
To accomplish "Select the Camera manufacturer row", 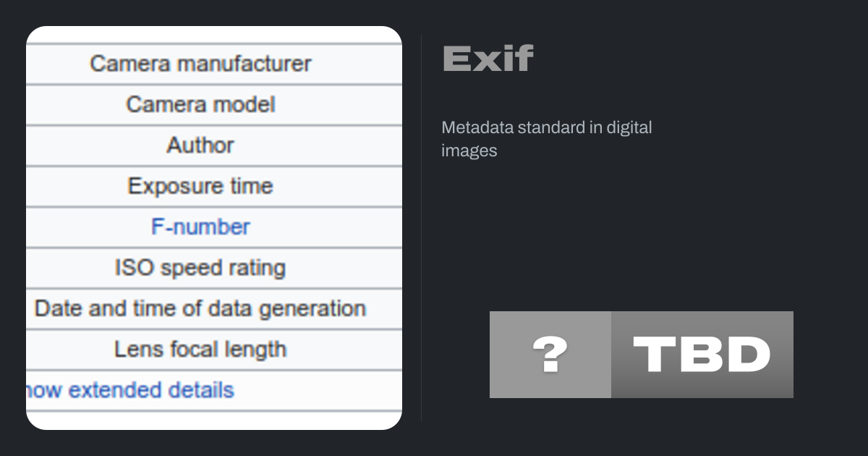I will [200, 64].
